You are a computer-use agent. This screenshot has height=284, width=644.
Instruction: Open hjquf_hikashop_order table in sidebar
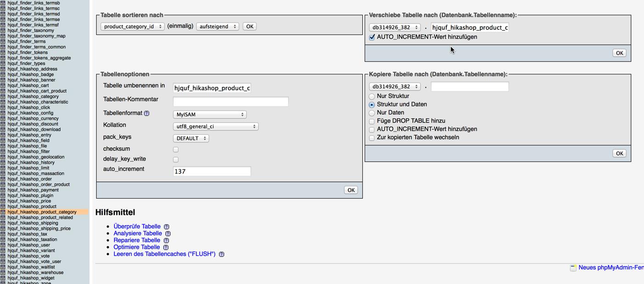click(x=30, y=179)
